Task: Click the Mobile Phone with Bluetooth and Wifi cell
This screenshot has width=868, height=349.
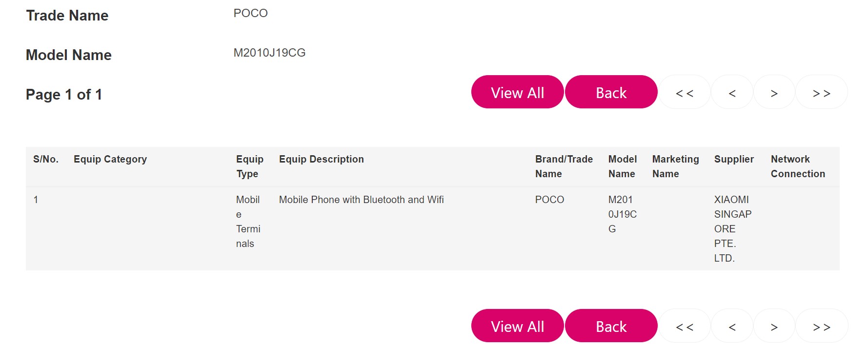Action: [x=362, y=200]
